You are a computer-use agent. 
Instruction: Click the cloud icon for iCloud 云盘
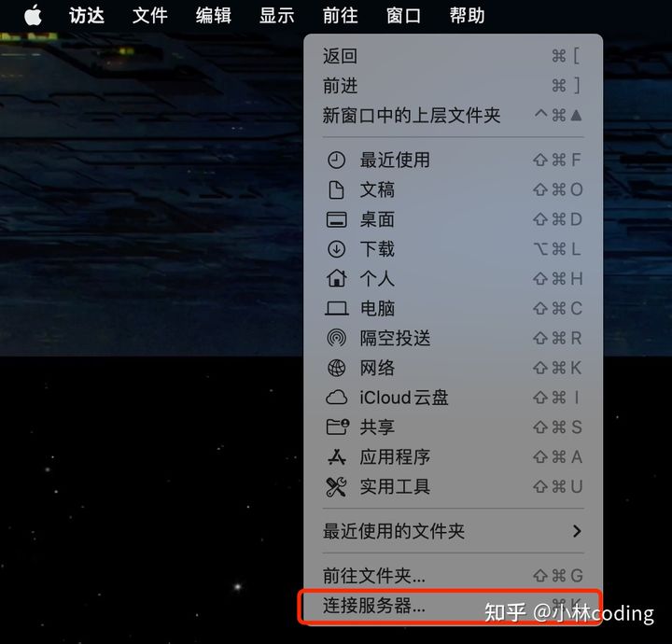[336, 398]
